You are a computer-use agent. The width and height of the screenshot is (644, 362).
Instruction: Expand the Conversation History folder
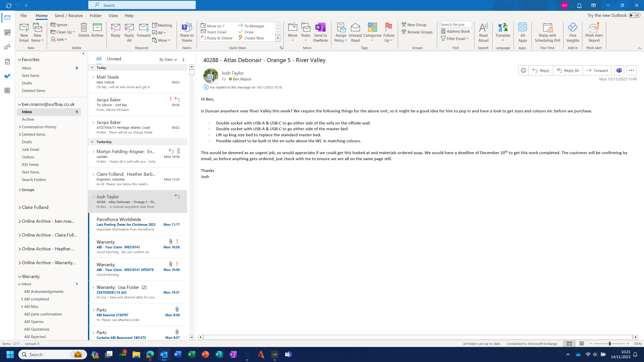[20, 127]
